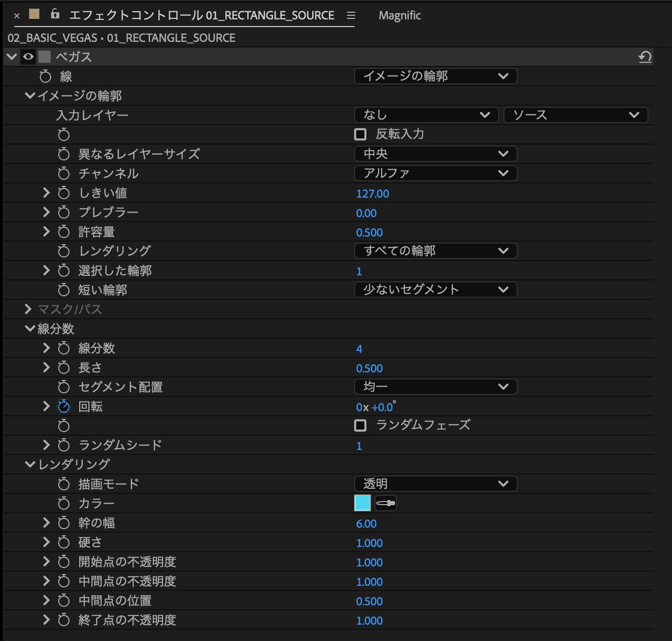The width and height of the screenshot is (672, 641).
Task: Enable stopwatch for 硬さ
Action: point(63,542)
